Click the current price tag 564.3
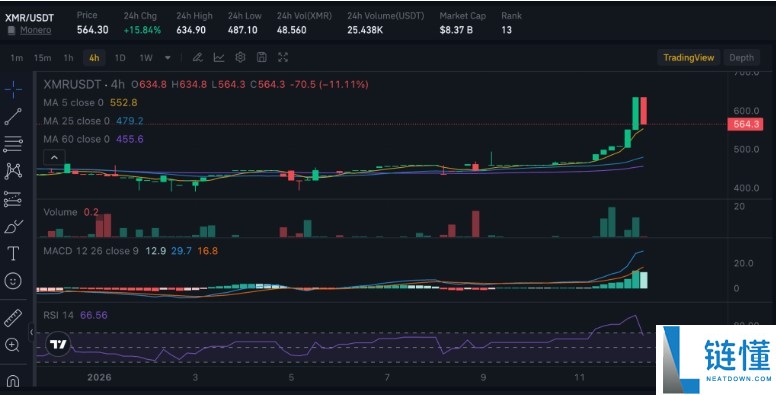 (745, 124)
